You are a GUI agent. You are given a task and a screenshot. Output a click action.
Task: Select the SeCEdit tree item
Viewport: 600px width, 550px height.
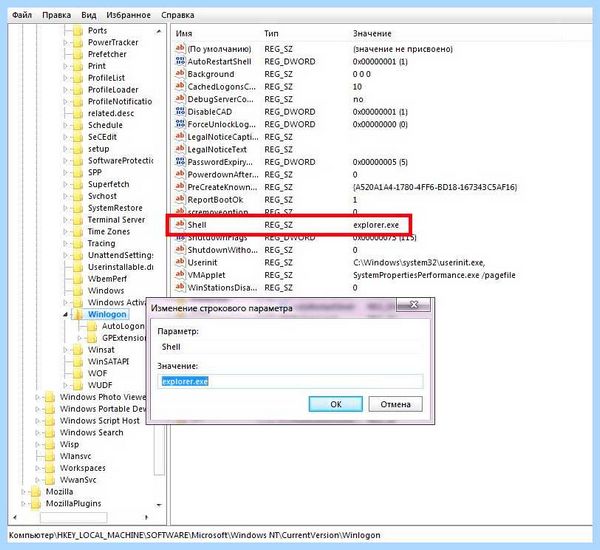102,137
